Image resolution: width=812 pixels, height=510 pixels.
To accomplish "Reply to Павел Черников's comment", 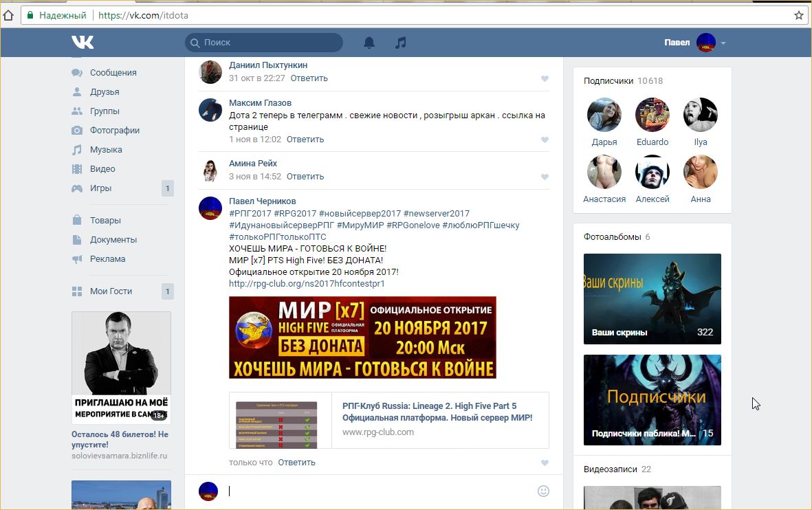I will coord(297,463).
